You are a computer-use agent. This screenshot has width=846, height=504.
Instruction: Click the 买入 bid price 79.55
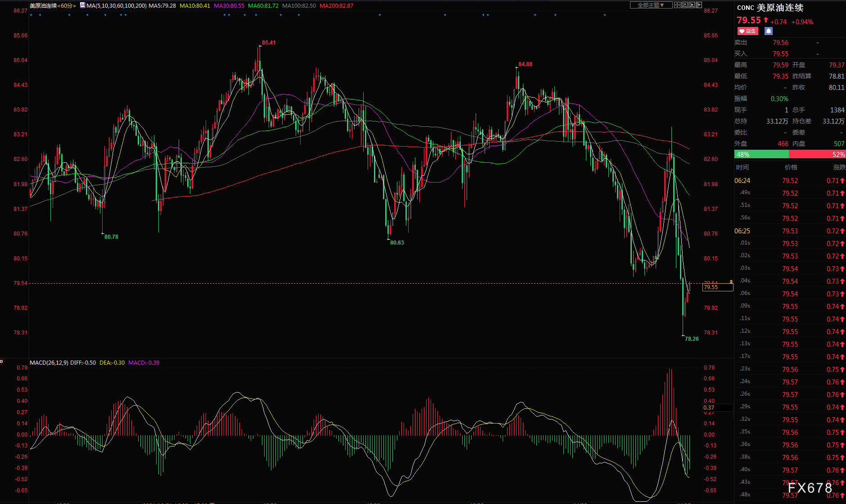click(780, 54)
